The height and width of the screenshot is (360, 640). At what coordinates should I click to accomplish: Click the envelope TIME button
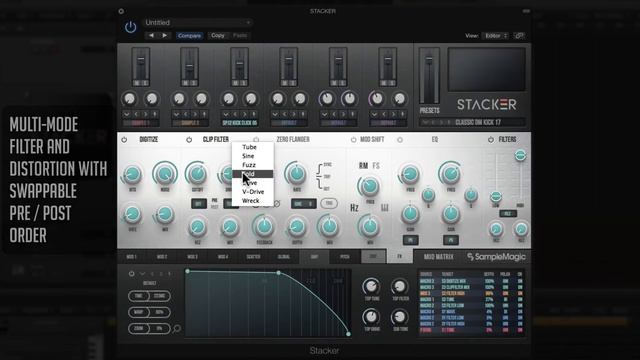139,296
